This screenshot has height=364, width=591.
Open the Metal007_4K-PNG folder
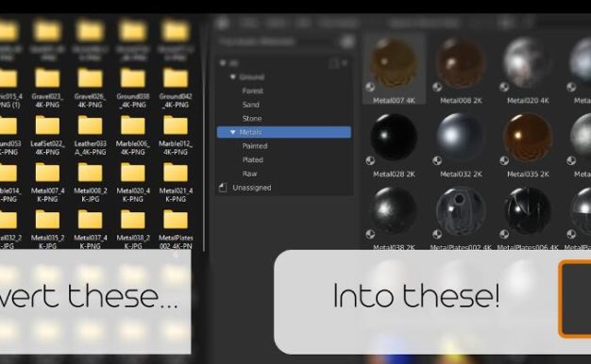pyautogui.click(x=47, y=182)
